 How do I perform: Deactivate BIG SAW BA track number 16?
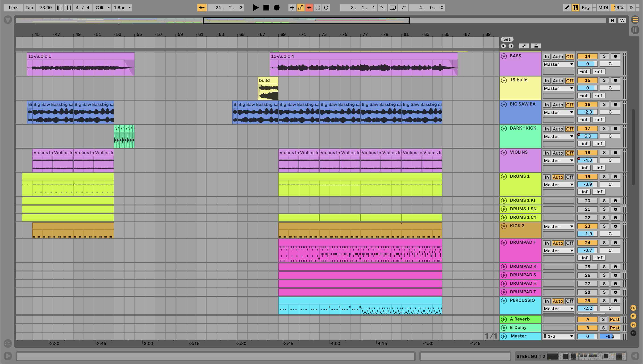click(587, 105)
